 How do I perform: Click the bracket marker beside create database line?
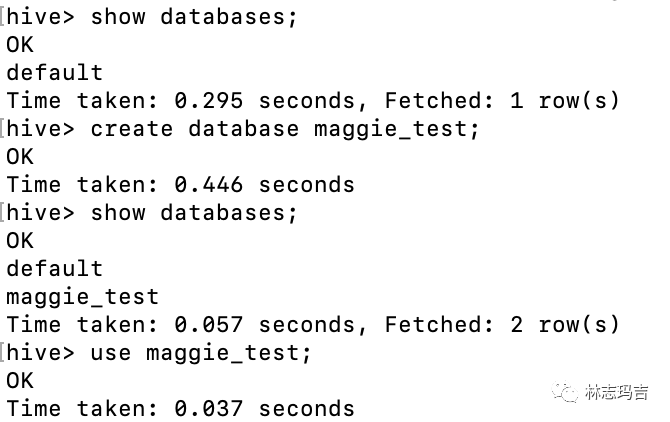pyautogui.click(x=4, y=129)
